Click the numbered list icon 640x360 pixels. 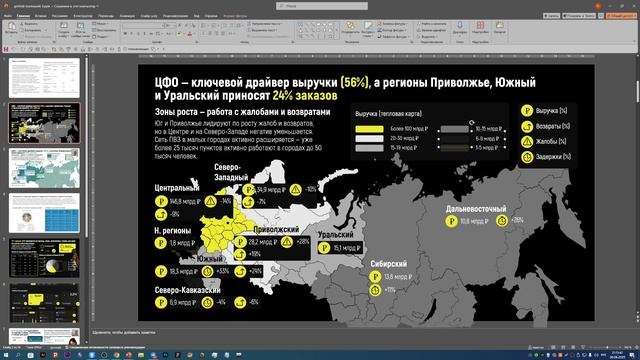pyautogui.click(x=213, y=25)
